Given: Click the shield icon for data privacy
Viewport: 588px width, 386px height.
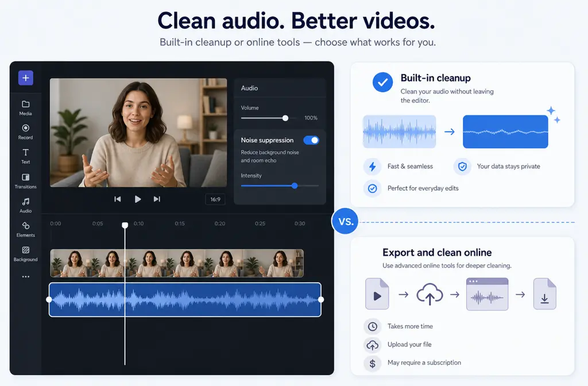Looking at the screenshot, I should (462, 167).
